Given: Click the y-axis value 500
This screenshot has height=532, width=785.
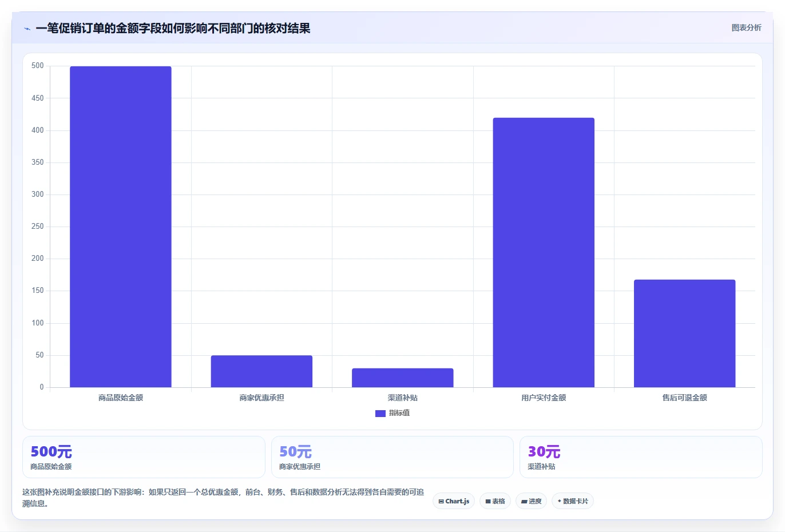Looking at the screenshot, I should pyautogui.click(x=38, y=66).
